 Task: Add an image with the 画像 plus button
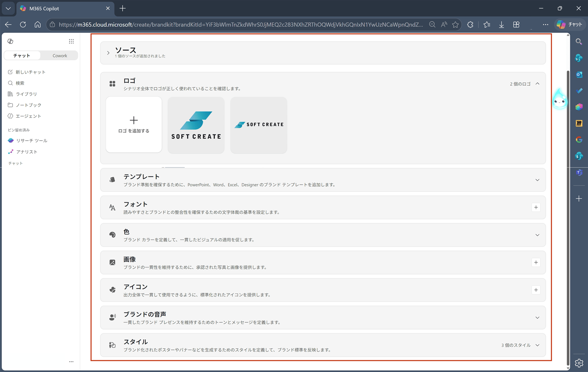pos(536,262)
